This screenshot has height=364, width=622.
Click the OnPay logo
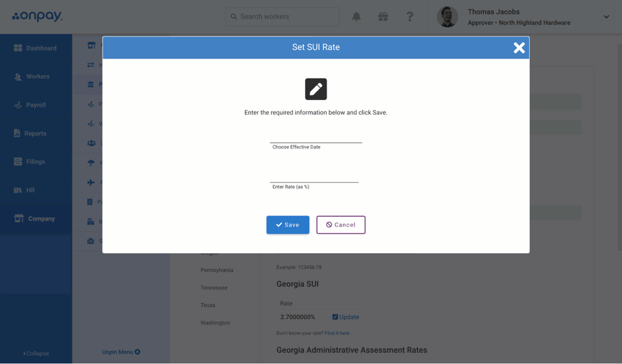[38, 16]
